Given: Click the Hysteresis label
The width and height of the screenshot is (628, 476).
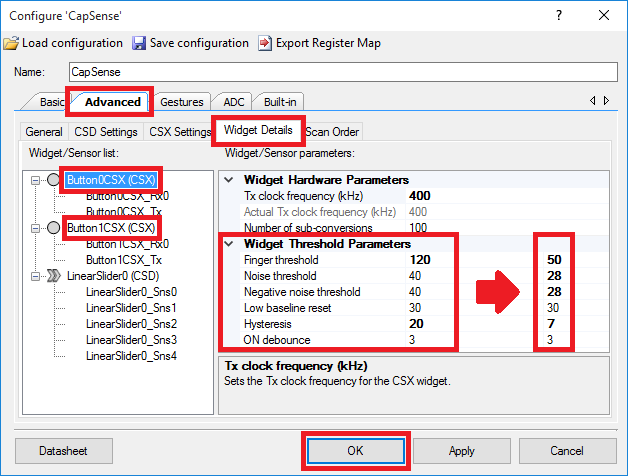Looking at the screenshot, I should click(268, 324).
